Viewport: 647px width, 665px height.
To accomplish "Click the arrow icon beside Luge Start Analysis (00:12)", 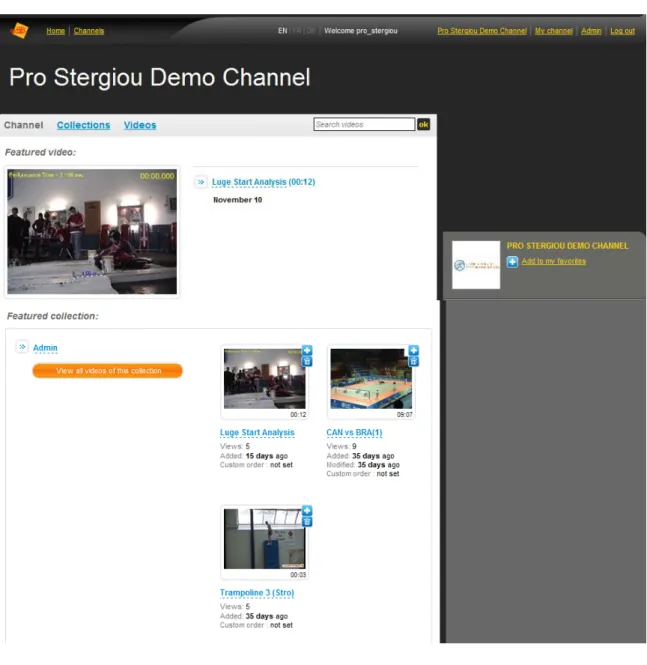I will pyautogui.click(x=201, y=182).
